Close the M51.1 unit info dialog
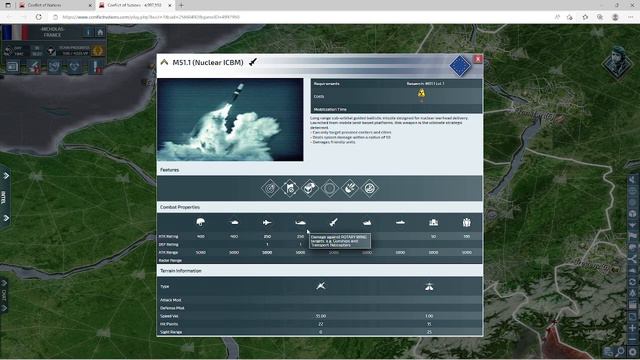Image resolution: width=640 pixels, height=360 pixels. coord(478,59)
